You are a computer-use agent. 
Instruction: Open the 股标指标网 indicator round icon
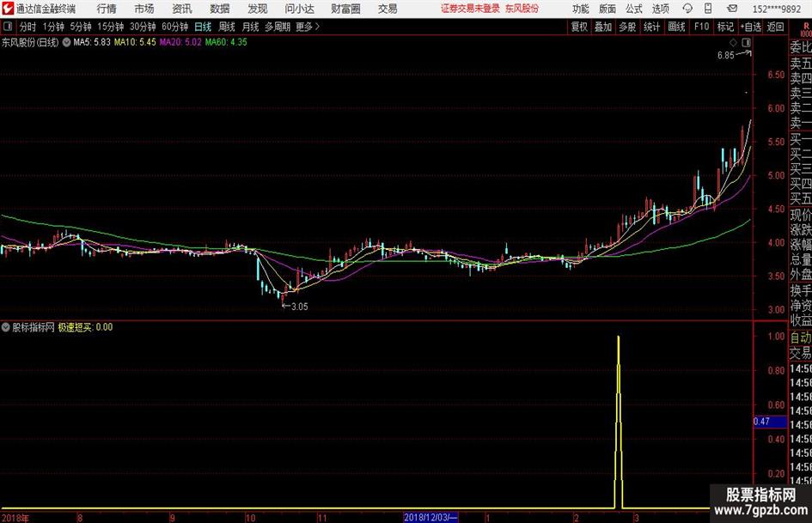point(6,327)
